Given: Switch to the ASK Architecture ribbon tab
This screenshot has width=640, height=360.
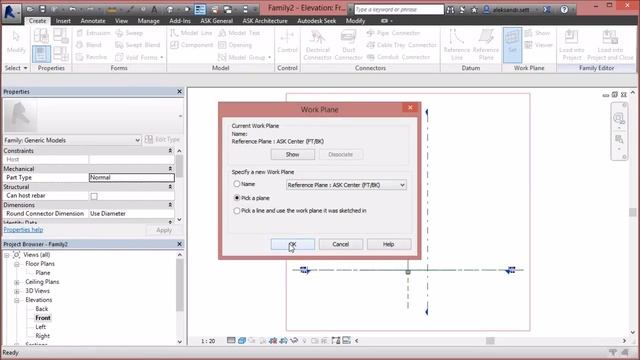Looking at the screenshot, I should [x=265, y=21].
